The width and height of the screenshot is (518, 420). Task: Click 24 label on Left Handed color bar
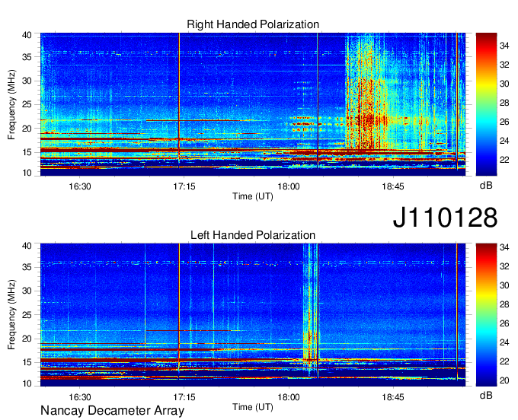pos(504,342)
